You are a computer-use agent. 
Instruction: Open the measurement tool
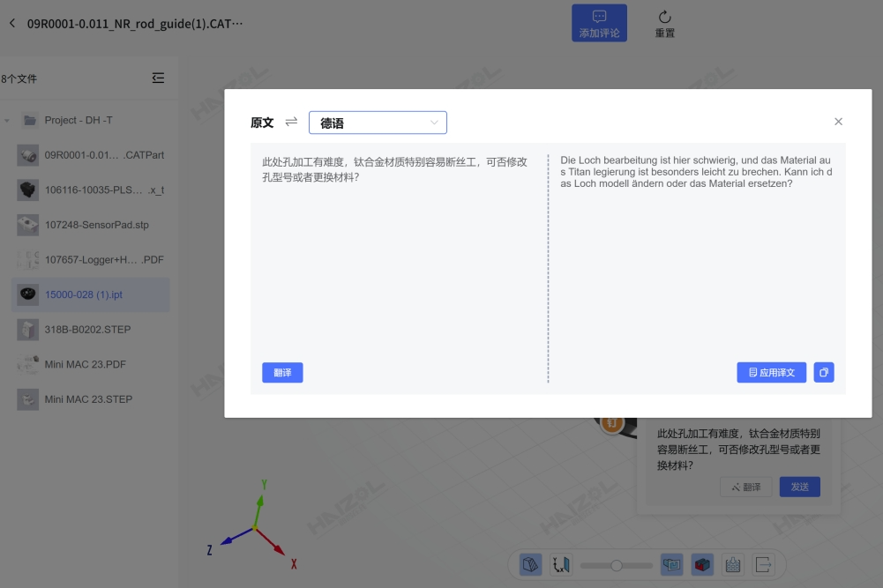pyautogui.click(x=562, y=564)
